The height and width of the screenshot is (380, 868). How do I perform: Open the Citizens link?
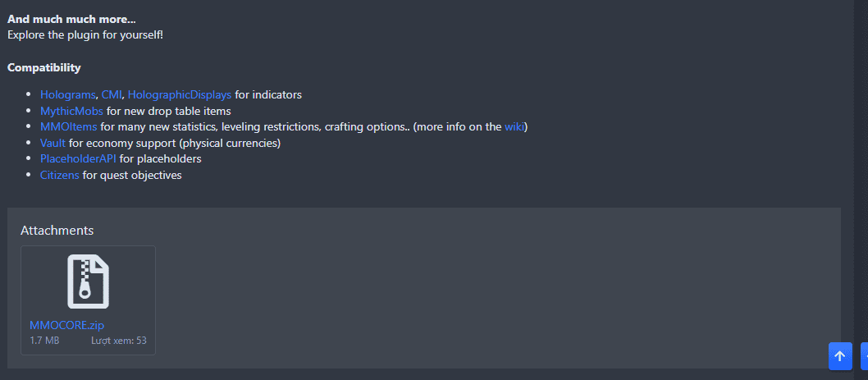59,175
